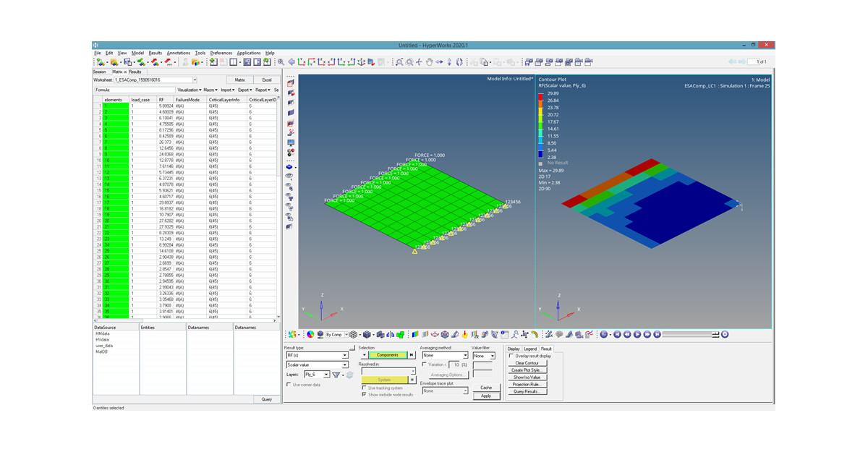Click the pan hand tool icon
The image size is (868, 452).
point(429,63)
